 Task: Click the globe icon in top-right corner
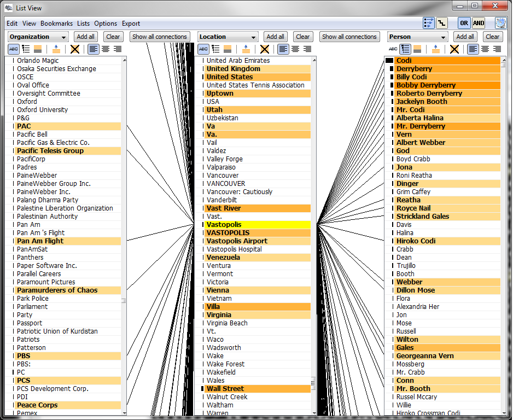[x=501, y=23]
